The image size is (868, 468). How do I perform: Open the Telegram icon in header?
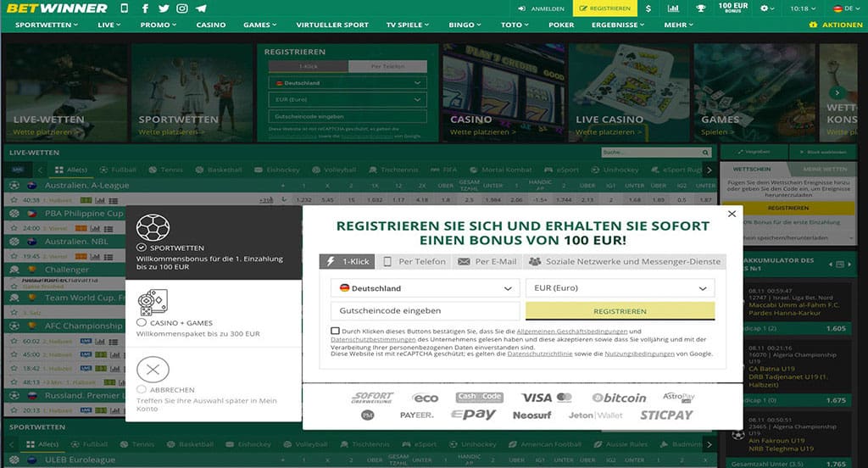click(x=201, y=8)
